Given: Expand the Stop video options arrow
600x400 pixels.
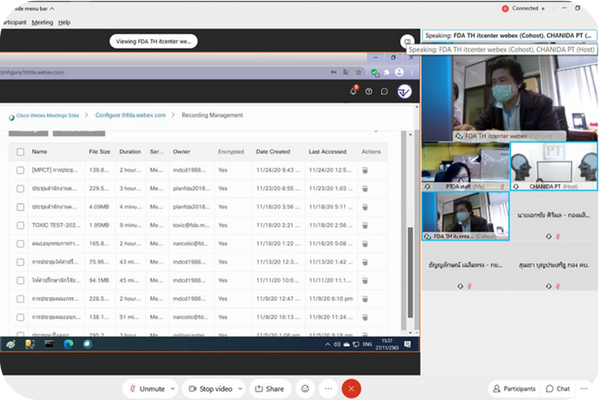Looking at the screenshot, I should tap(240, 389).
